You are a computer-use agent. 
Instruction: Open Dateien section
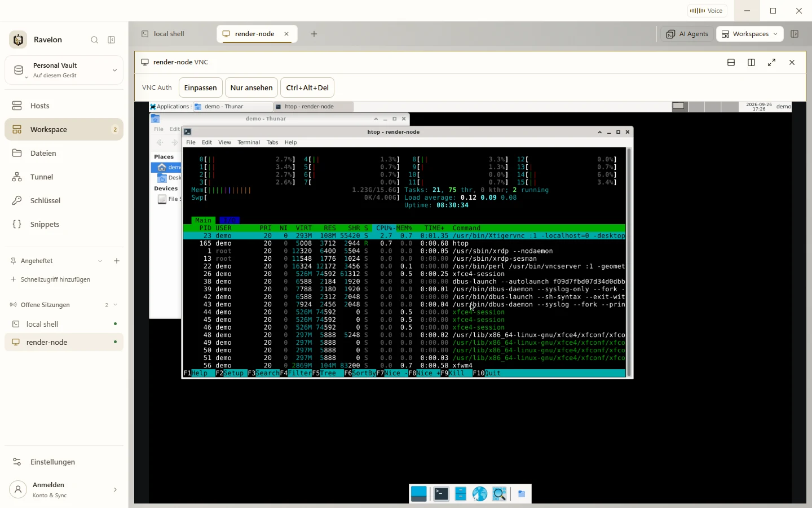click(64, 153)
